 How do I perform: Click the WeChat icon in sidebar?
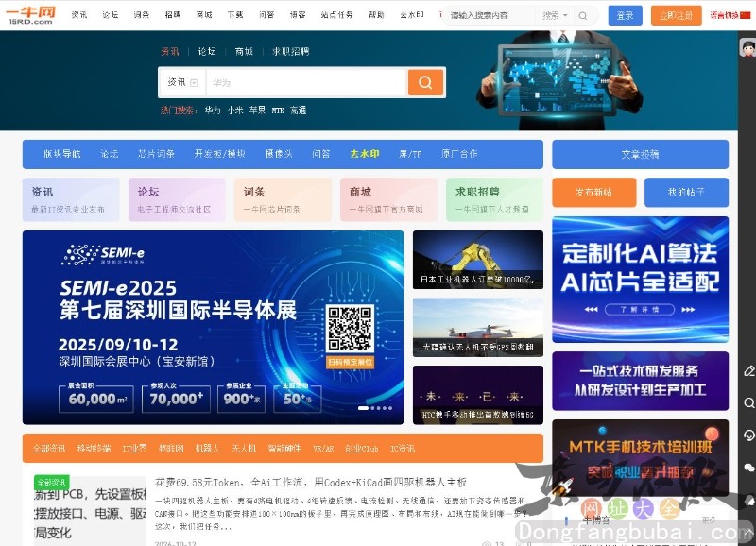[748, 468]
